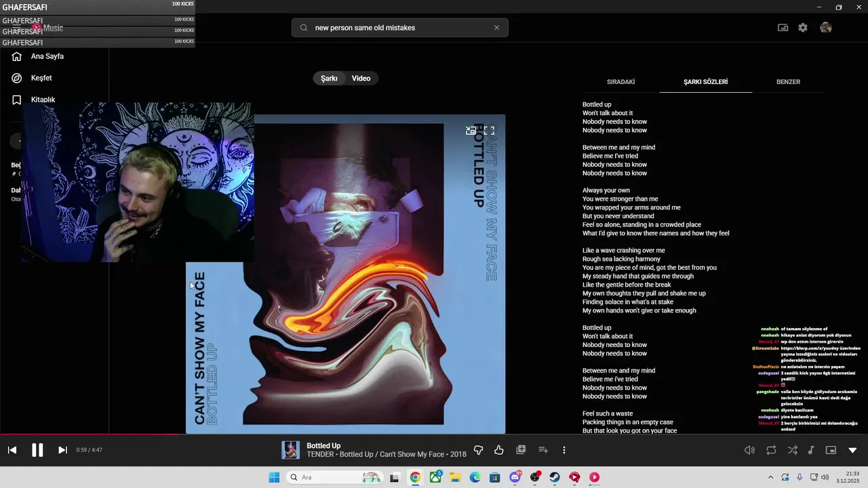
Task: Open the TENDER artist link
Action: point(320,455)
